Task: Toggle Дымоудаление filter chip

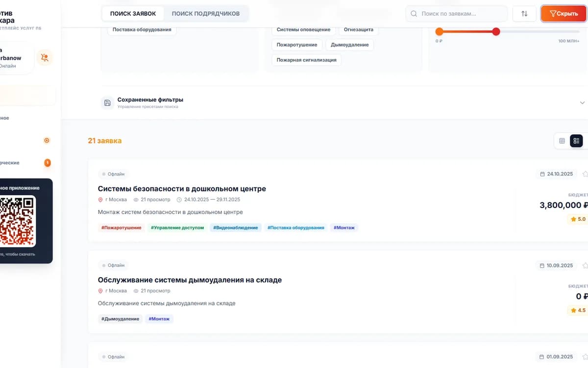Action: point(350,45)
